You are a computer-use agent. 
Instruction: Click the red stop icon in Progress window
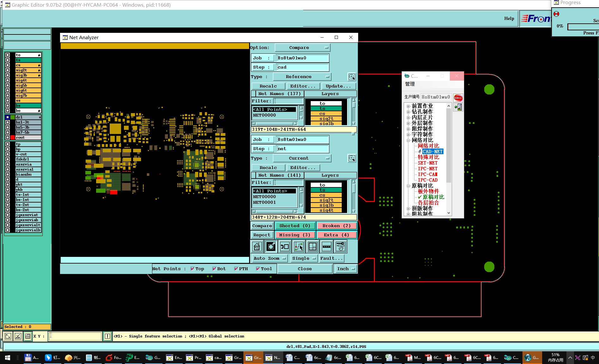556,14
